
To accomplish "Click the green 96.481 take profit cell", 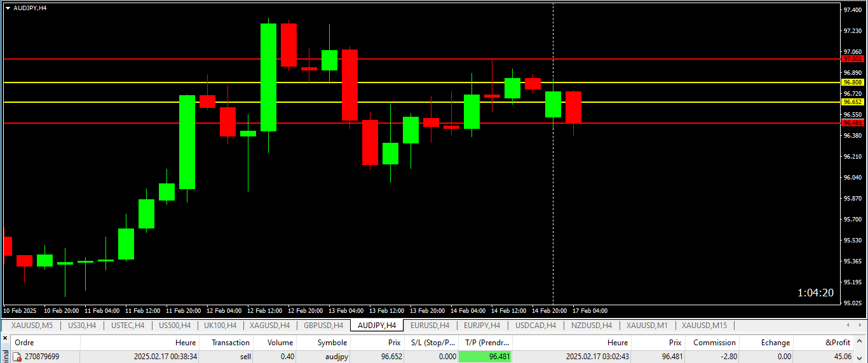I will (x=485, y=357).
